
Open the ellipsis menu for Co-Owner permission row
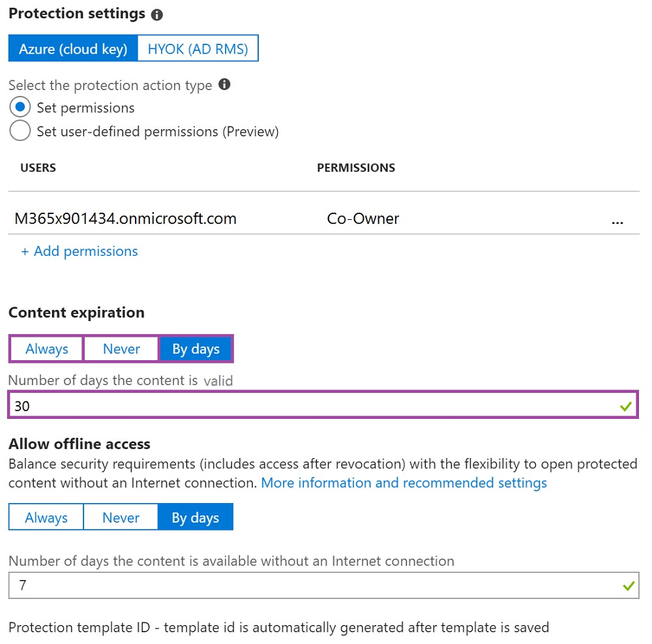pyautogui.click(x=617, y=222)
